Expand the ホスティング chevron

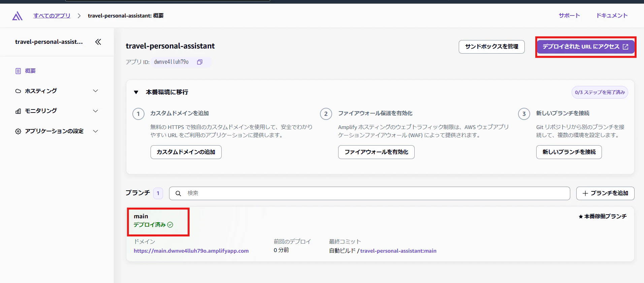click(96, 91)
